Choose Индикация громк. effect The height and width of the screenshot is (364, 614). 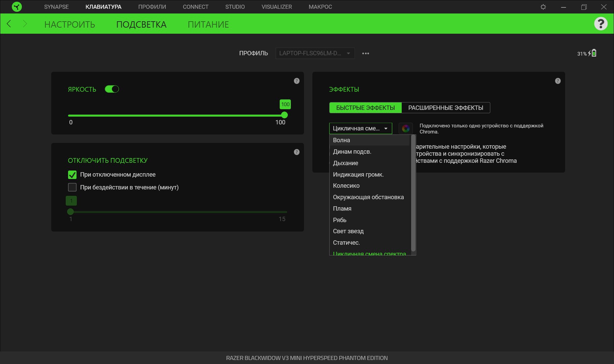[x=369, y=175]
